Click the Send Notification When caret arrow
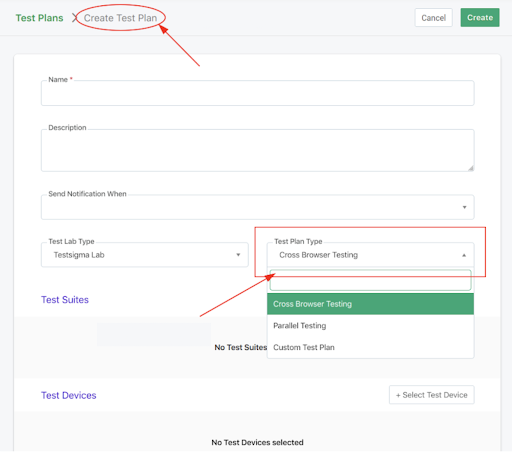 point(464,207)
